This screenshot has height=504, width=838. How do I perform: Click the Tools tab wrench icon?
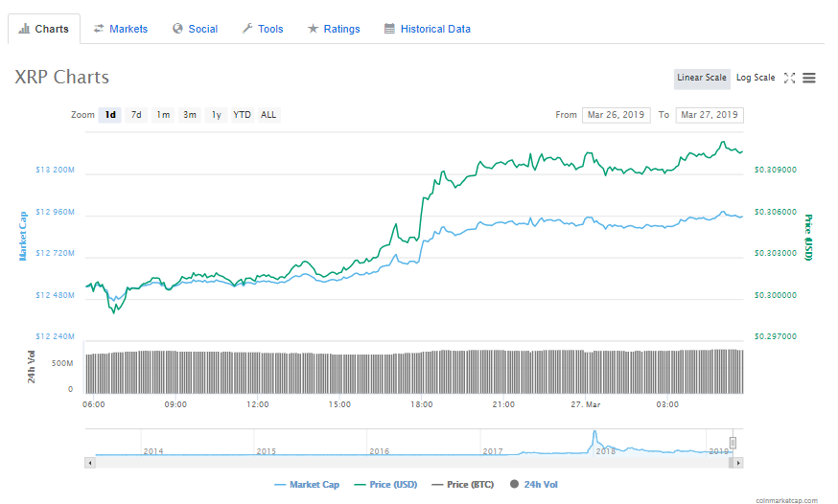click(x=247, y=29)
